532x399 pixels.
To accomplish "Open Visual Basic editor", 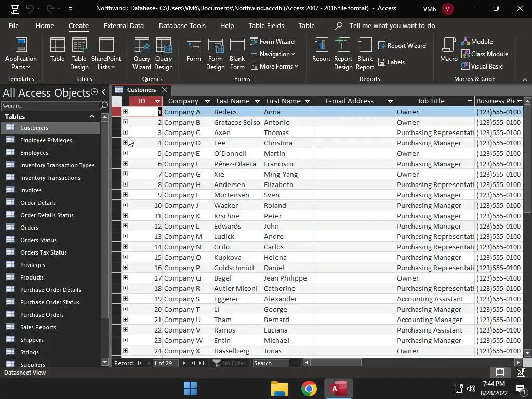I will [x=482, y=66].
